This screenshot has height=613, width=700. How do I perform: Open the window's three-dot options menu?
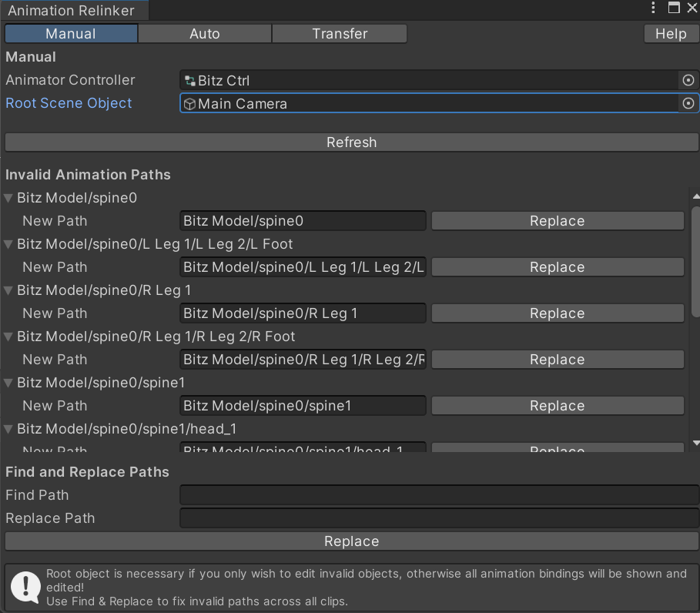pos(653,8)
